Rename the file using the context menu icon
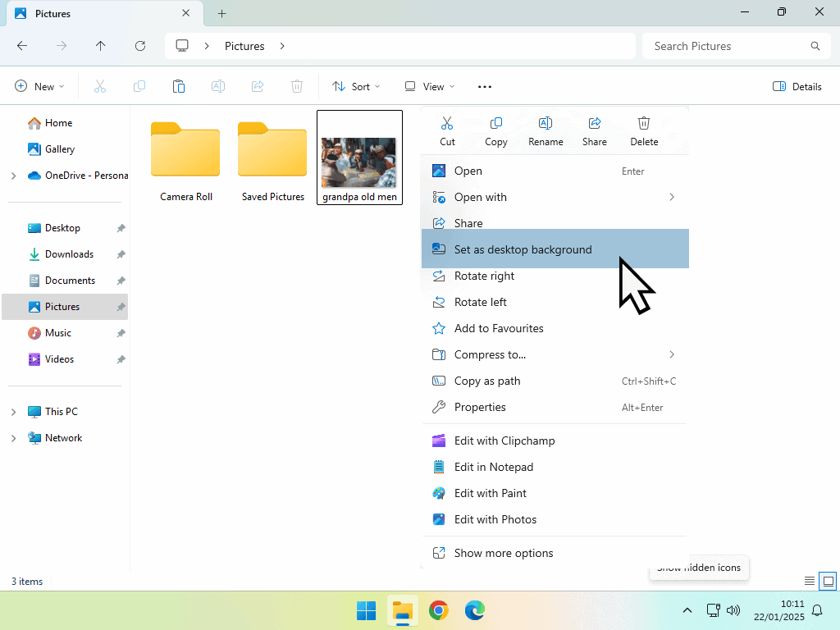Image resolution: width=840 pixels, height=630 pixels. tap(546, 129)
